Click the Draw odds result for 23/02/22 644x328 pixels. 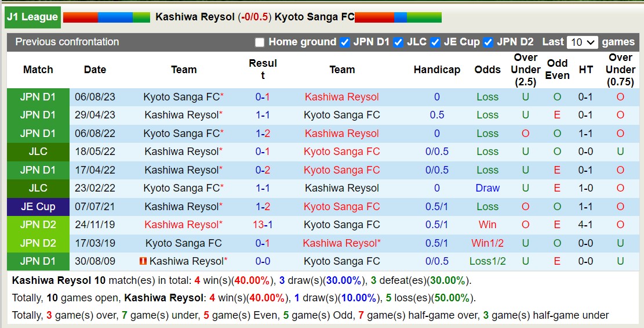pos(487,189)
